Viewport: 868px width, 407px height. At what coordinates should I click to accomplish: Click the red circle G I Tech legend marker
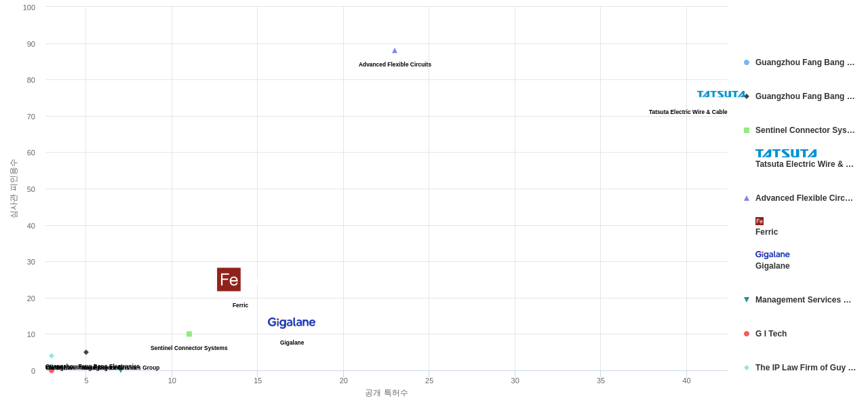(x=747, y=334)
